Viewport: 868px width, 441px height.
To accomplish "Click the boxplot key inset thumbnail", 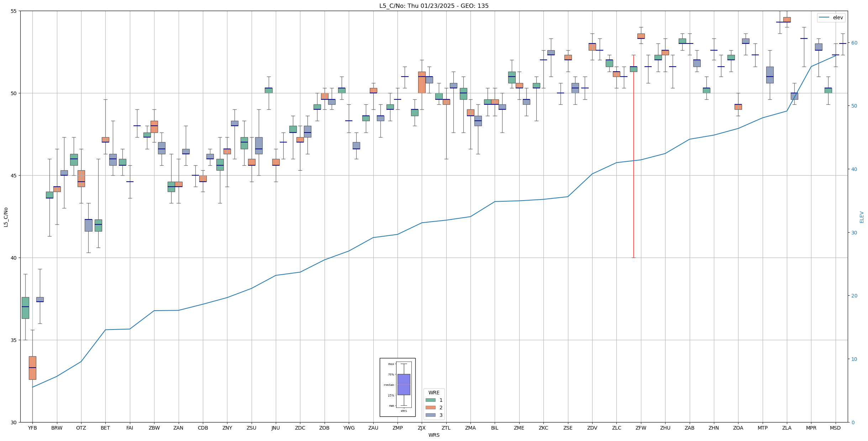I will click(x=398, y=387).
